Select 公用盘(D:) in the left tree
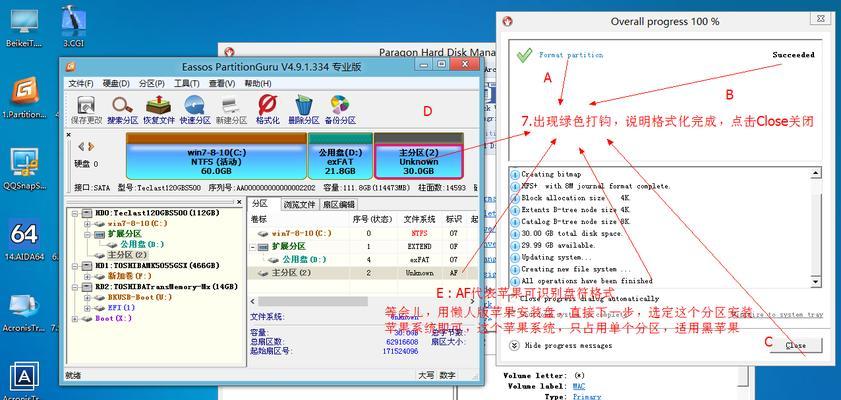The width and height of the screenshot is (841, 400). click(x=142, y=245)
